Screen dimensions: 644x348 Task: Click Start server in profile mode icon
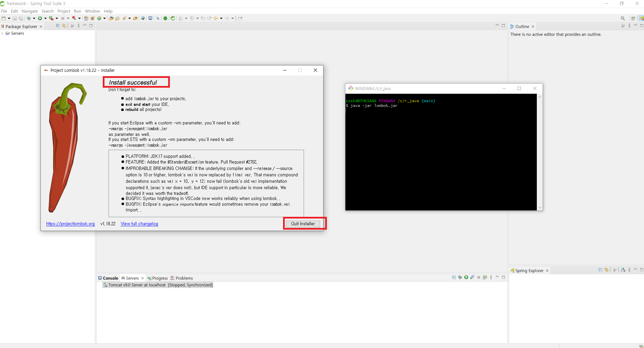472,277
